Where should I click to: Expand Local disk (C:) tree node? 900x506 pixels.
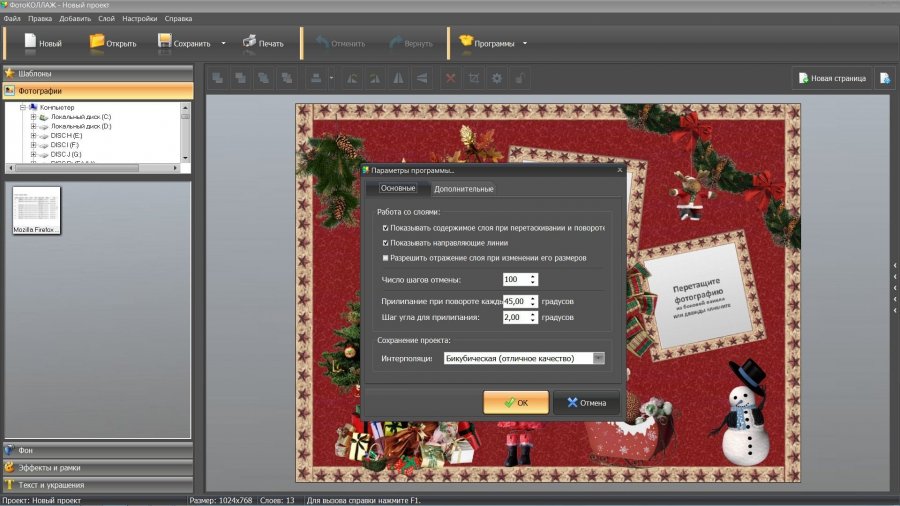33,117
